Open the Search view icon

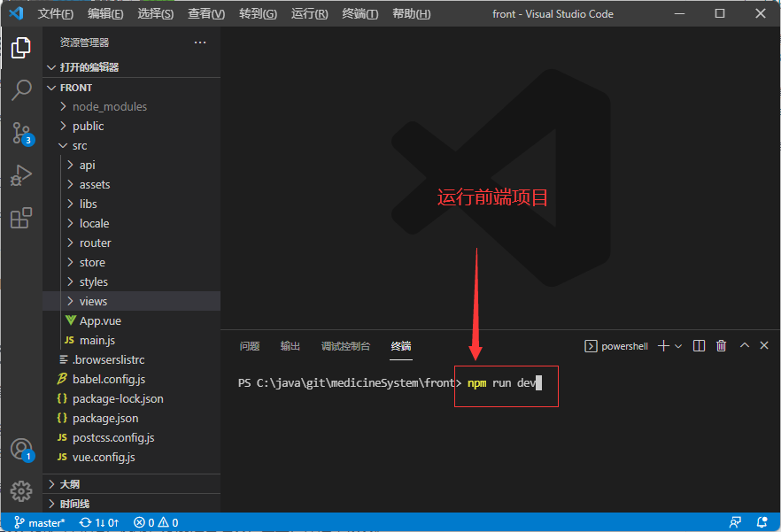[x=21, y=90]
